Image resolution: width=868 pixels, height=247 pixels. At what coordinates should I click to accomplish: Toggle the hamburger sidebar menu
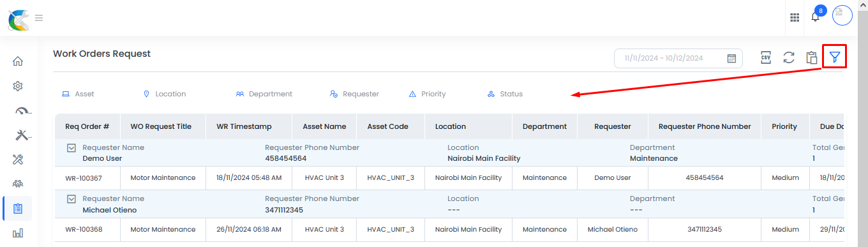click(39, 18)
